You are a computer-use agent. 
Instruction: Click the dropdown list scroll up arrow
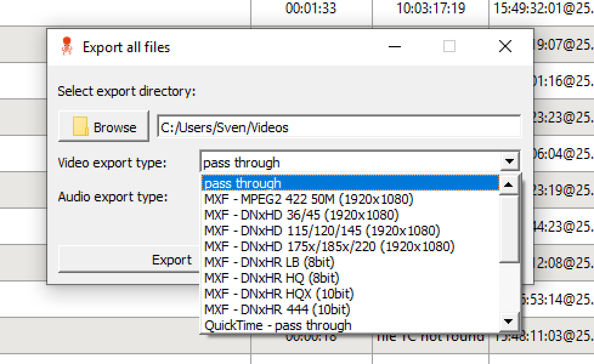[x=509, y=184]
